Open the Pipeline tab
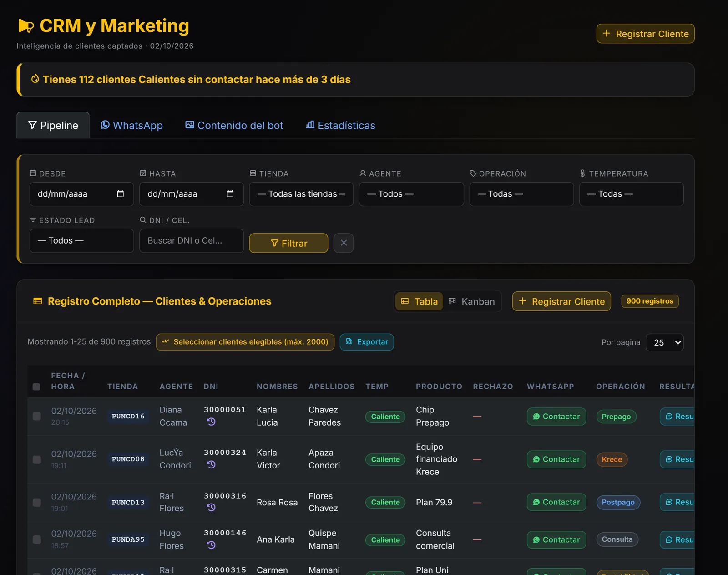The image size is (728, 575). pos(53,125)
